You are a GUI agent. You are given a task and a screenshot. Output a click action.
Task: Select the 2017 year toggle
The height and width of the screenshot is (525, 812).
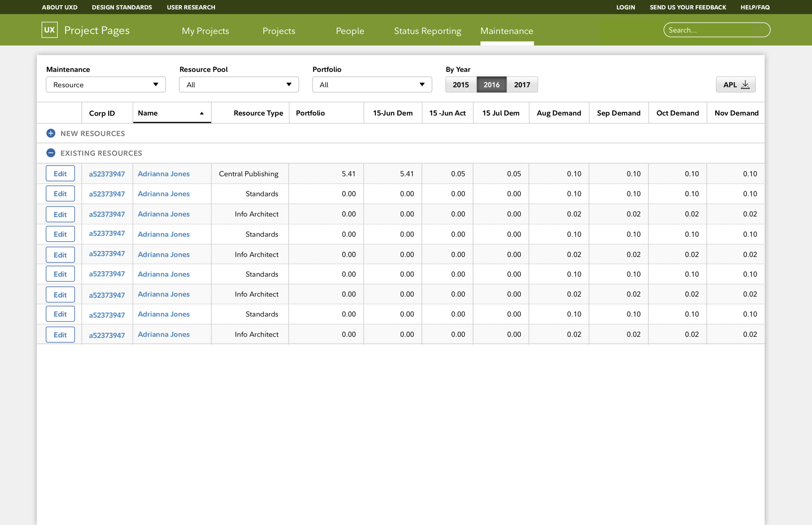point(522,85)
